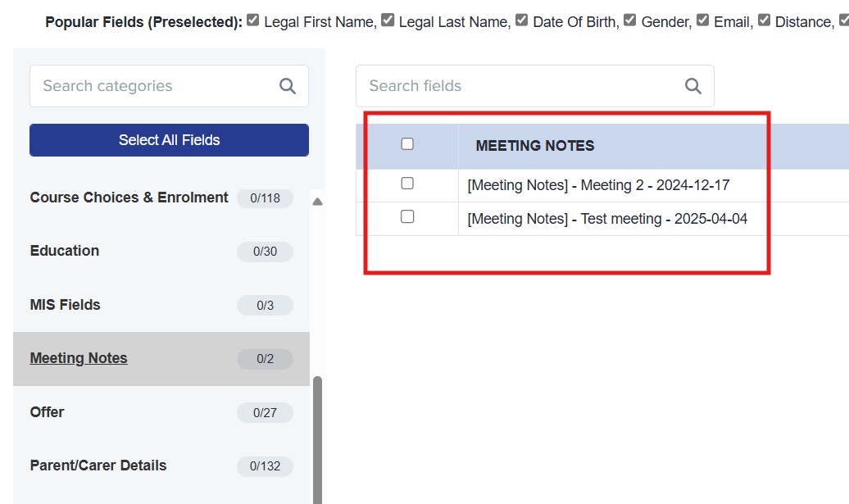This screenshot has width=849, height=504.
Task: Switch to the Offer category
Action: click(48, 412)
